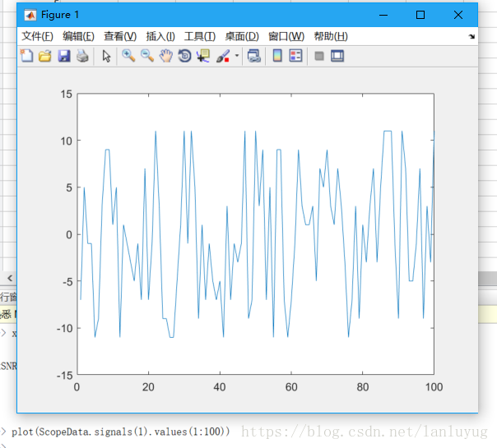Open the 工具(T) menu
Image resolution: width=497 pixels, height=448 pixels.
coord(200,36)
